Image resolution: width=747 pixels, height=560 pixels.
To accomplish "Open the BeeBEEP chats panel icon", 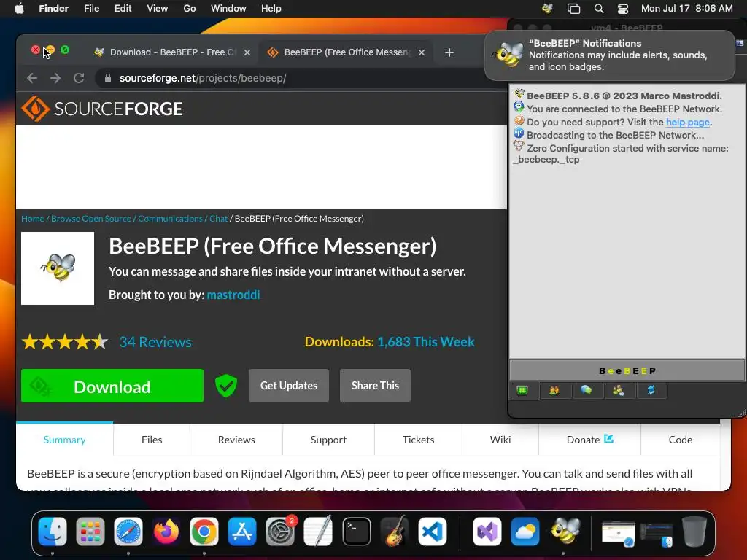I will [x=586, y=391].
